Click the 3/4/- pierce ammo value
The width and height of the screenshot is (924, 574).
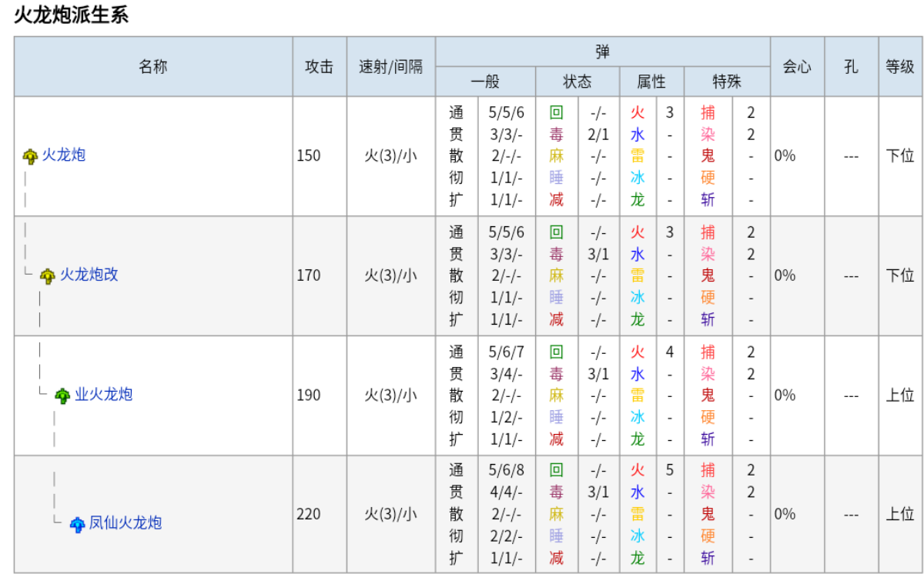pyautogui.click(x=506, y=374)
